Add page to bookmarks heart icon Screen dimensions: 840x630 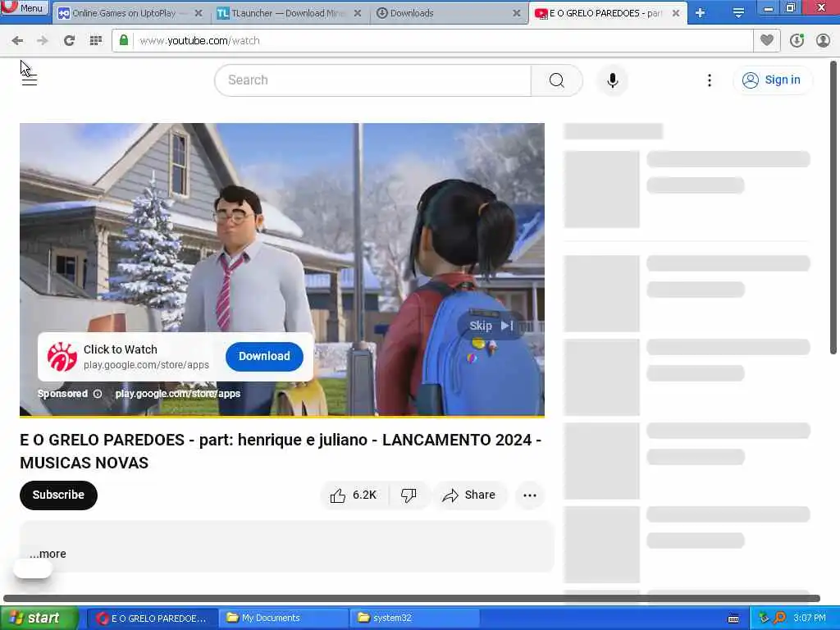click(x=767, y=40)
